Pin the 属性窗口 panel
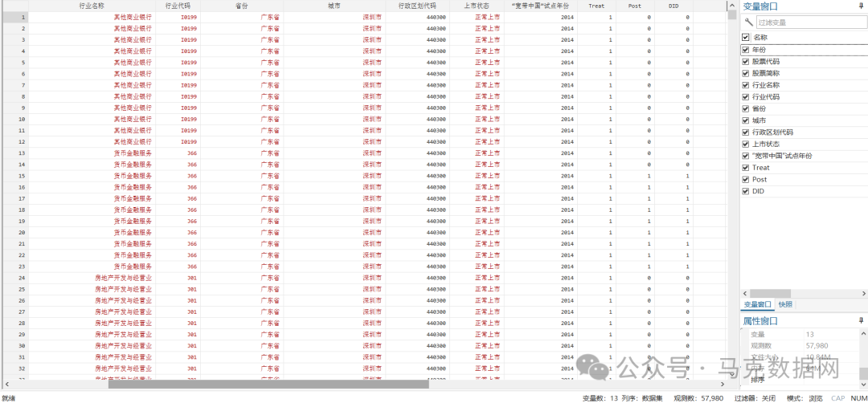The height and width of the screenshot is (403, 868). click(x=861, y=320)
